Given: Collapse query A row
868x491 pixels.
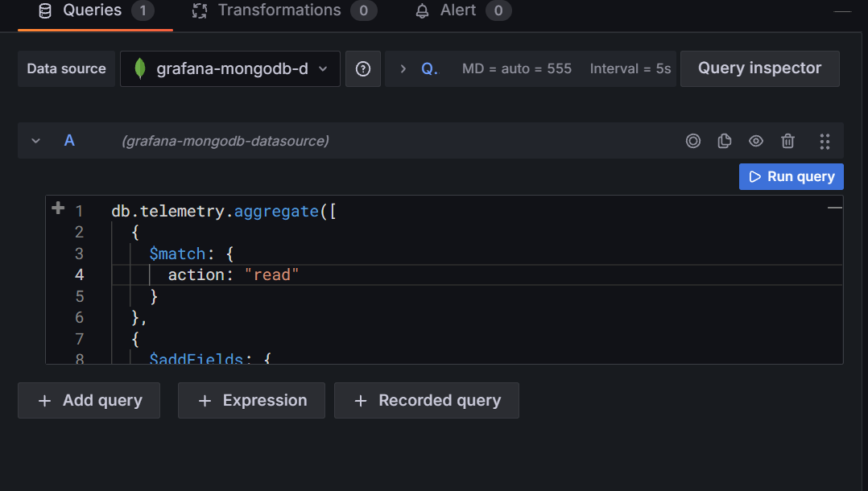Looking at the screenshot, I should [36, 141].
